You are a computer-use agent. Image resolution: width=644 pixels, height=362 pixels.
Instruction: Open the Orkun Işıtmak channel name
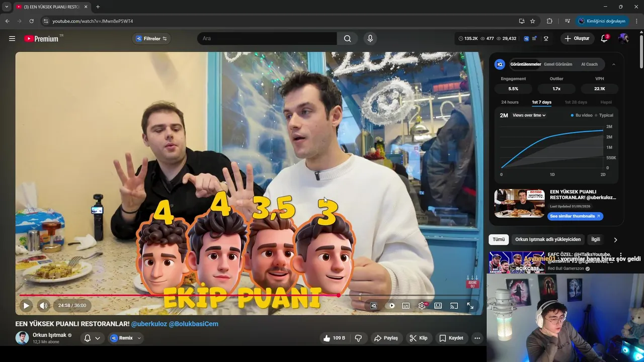[x=49, y=335]
